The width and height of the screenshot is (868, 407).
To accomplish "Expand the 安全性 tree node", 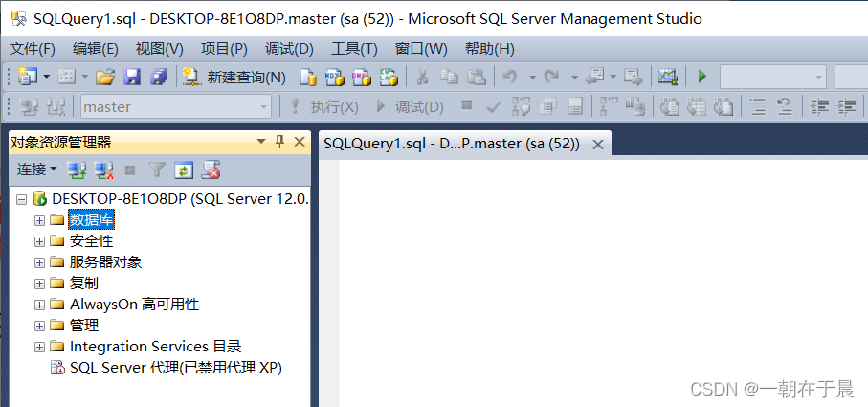I will [x=39, y=241].
